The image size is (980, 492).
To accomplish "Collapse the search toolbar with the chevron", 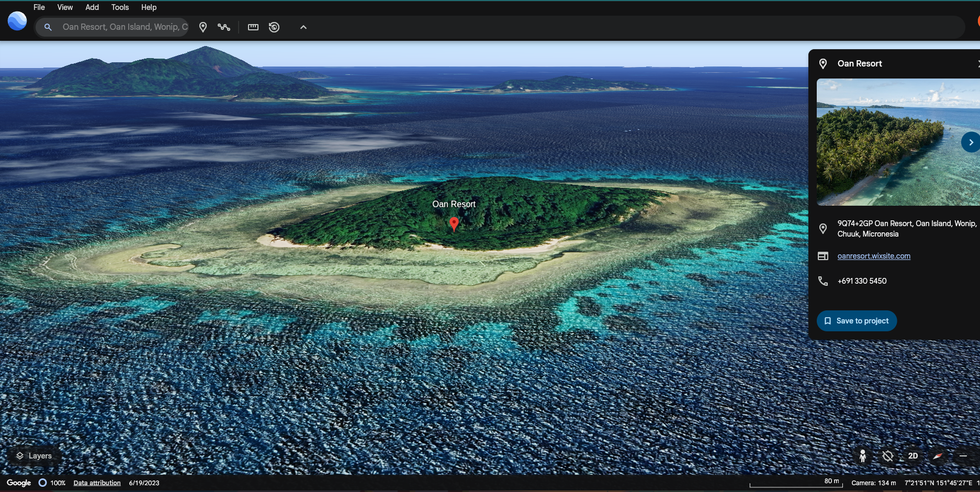I will [x=303, y=27].
